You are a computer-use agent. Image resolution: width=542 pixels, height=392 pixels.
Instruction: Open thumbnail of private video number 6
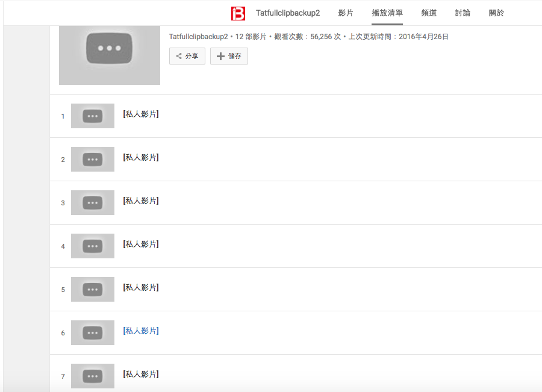coord(93,332)
